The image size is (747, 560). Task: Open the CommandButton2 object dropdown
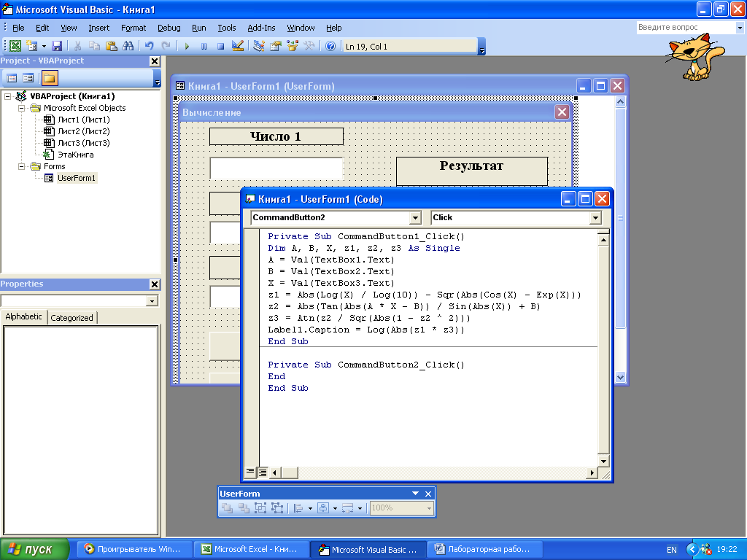click(415, 217)
